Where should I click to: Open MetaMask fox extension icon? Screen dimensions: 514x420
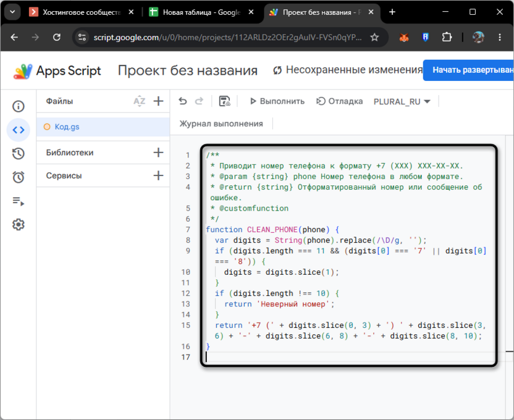[x=404, y=37]
